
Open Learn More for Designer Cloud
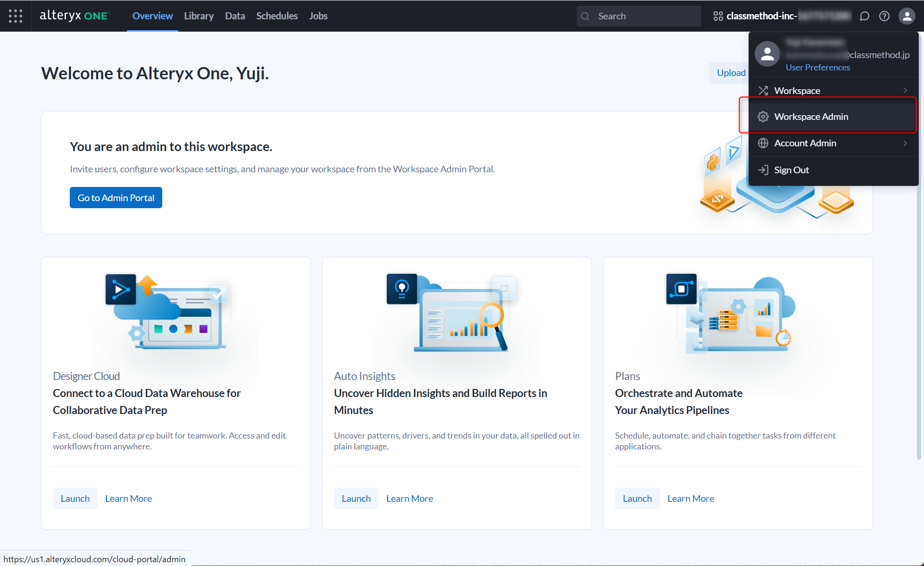[x=128, y=498]
